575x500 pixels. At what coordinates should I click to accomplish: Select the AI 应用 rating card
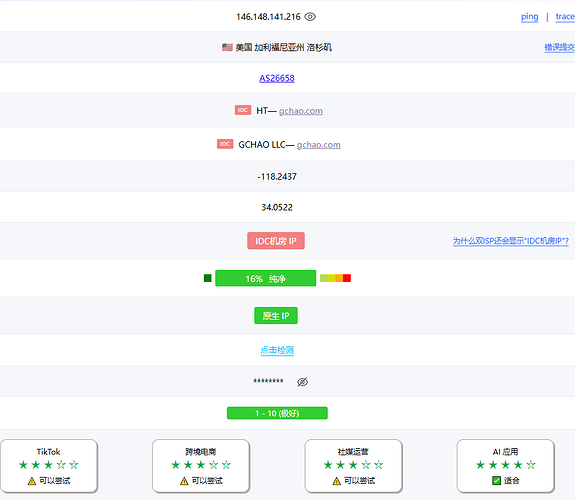coord(506,466)
